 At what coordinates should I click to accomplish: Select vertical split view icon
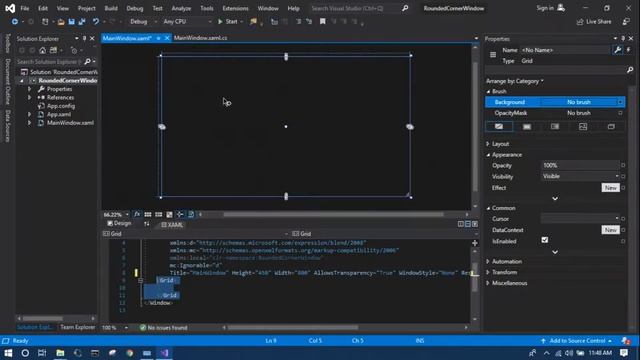tap(461, 224)
